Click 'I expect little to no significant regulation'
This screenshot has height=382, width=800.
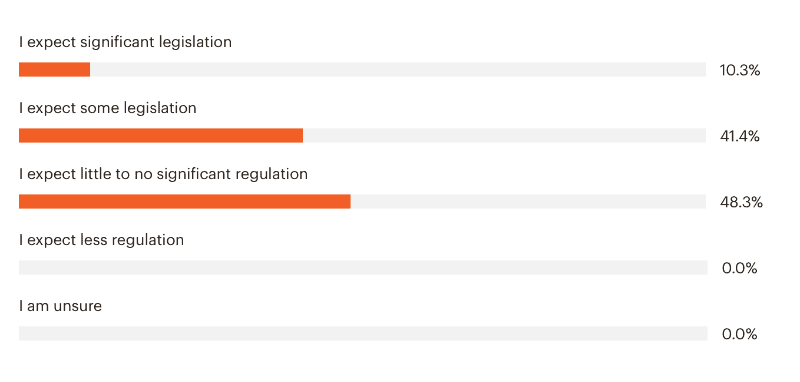163,174
